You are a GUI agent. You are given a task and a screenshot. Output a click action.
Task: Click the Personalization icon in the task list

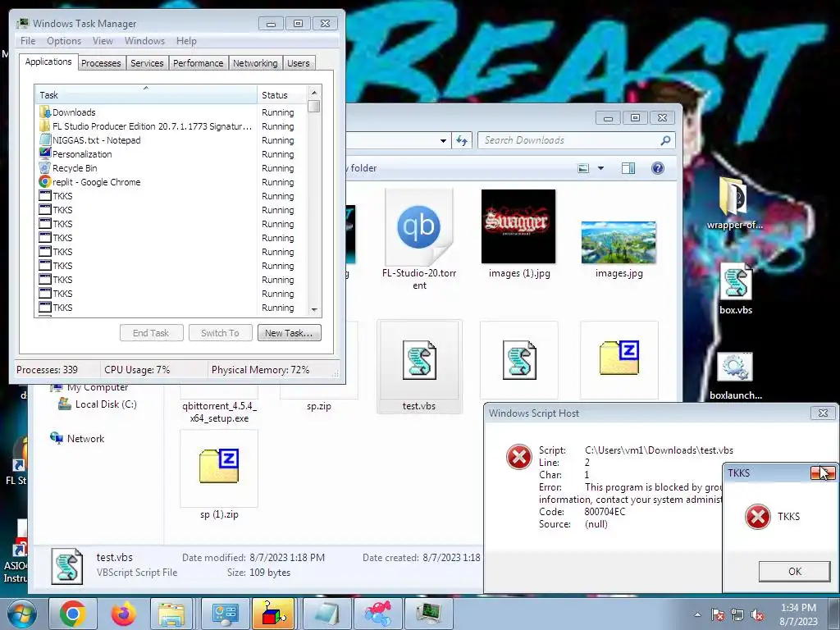[x=45, y=153]
